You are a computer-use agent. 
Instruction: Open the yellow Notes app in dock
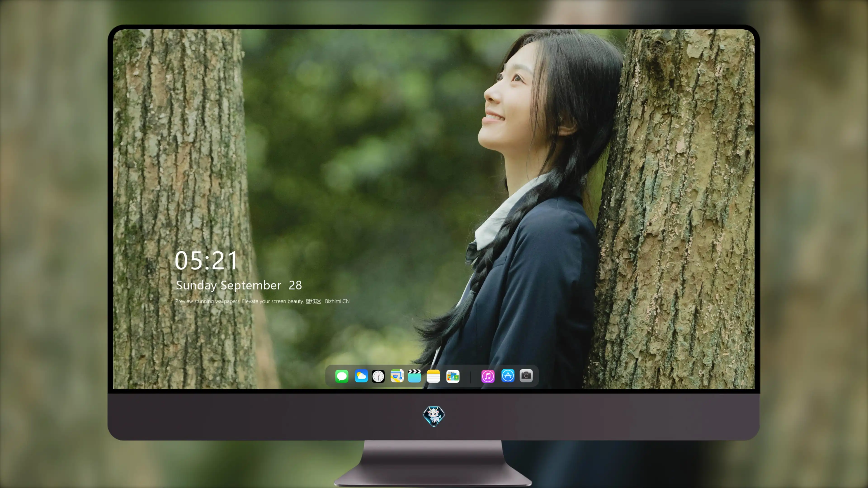click(x=433, y=376)
